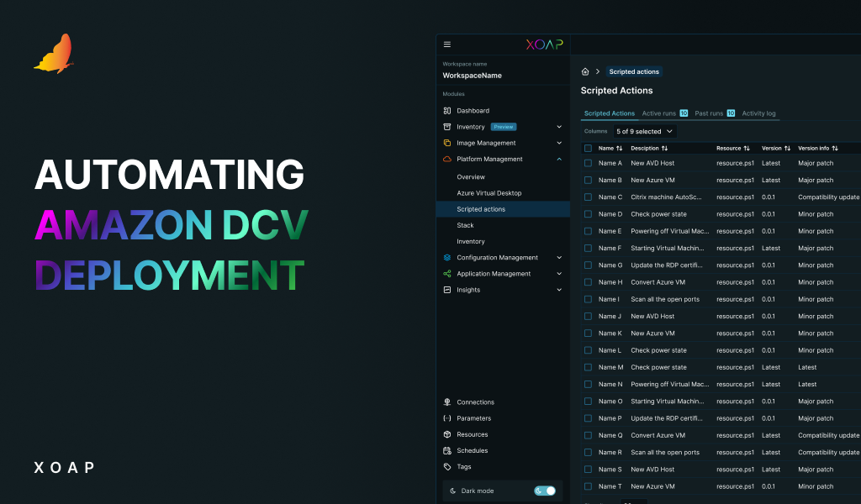Check the checkbox for Name A
Viewport: 861px width, 504px height.
[x=587, y=163]
